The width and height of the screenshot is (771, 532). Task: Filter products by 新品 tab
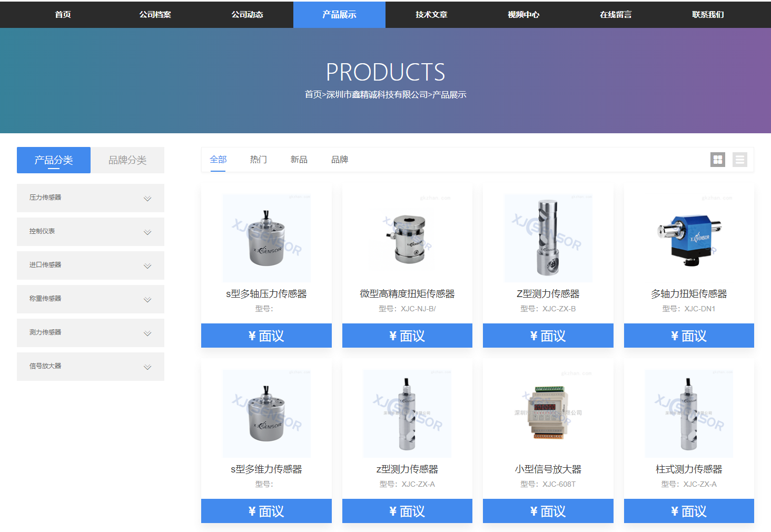pyautogui.click(x=299, y=160)
